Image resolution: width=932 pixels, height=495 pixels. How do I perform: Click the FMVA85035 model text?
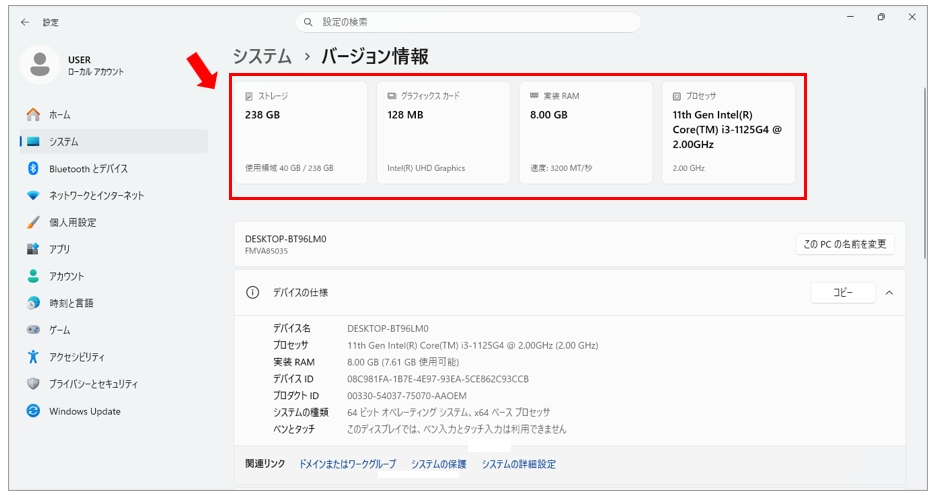click(266, 251)
